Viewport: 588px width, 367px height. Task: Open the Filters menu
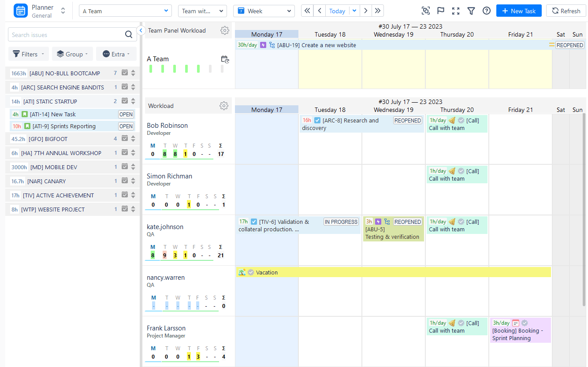(x=29, y=54)
